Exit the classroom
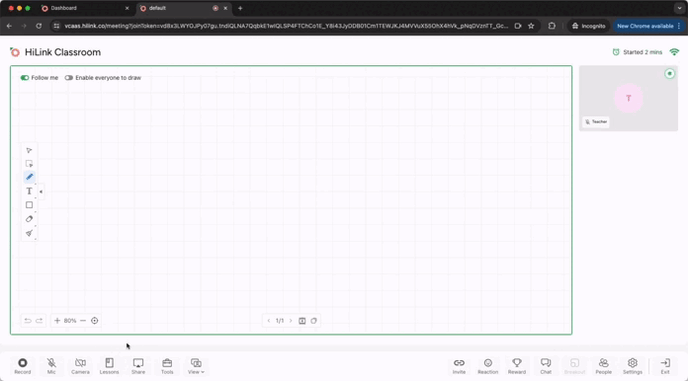 click(665, 366)
